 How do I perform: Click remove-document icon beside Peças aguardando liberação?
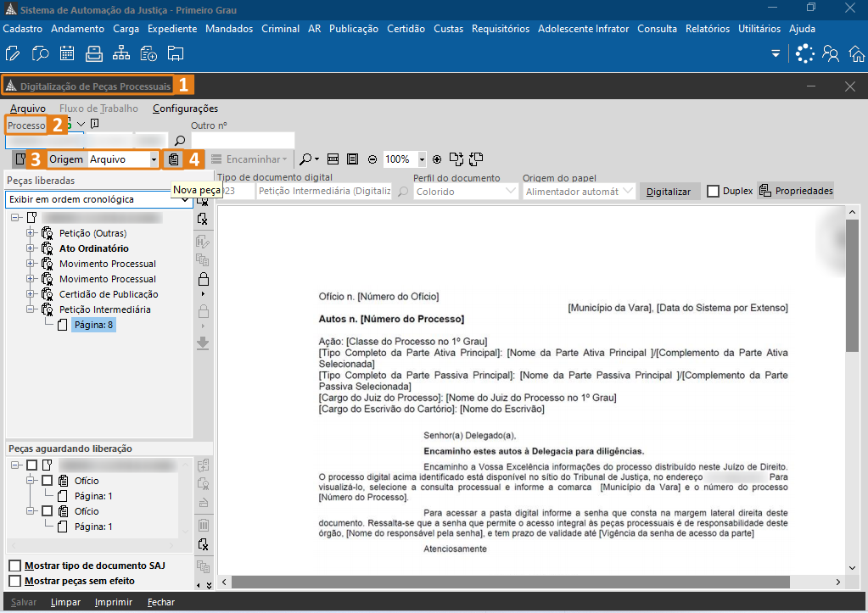pos(203,544)
